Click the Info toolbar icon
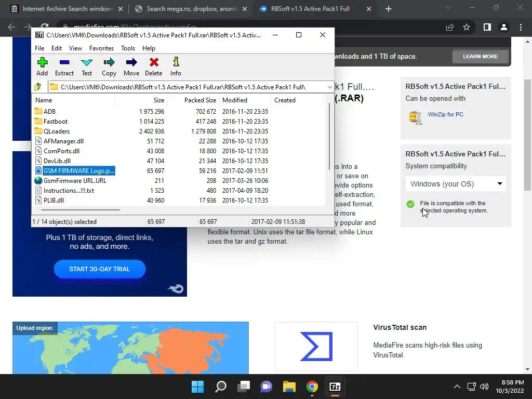 (176, 62)
